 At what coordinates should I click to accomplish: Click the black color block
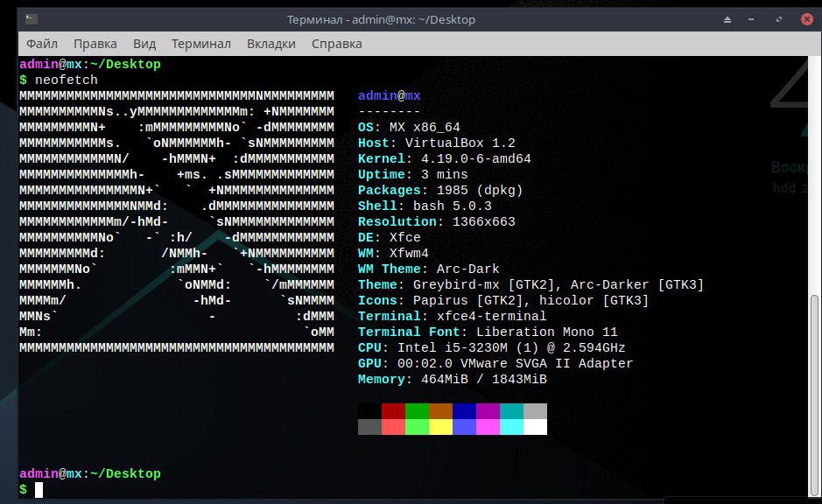(369, 411)
